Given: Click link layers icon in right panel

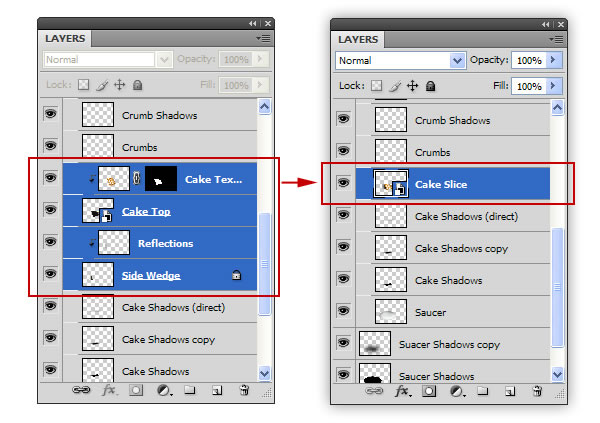Looking at the screenshot, I should (374, 391).
